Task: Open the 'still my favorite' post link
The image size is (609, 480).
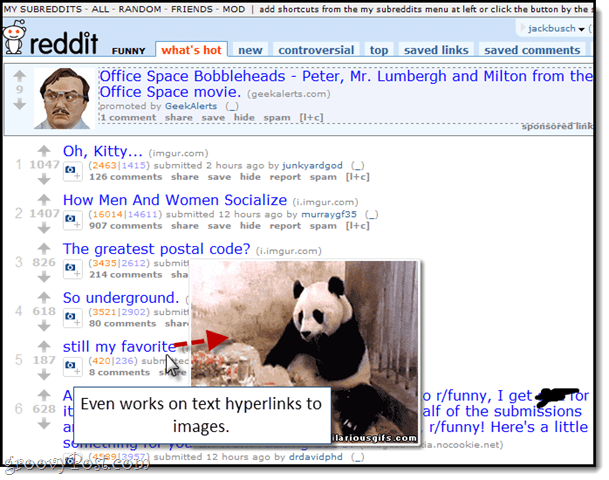Action: tap(120, 346)
